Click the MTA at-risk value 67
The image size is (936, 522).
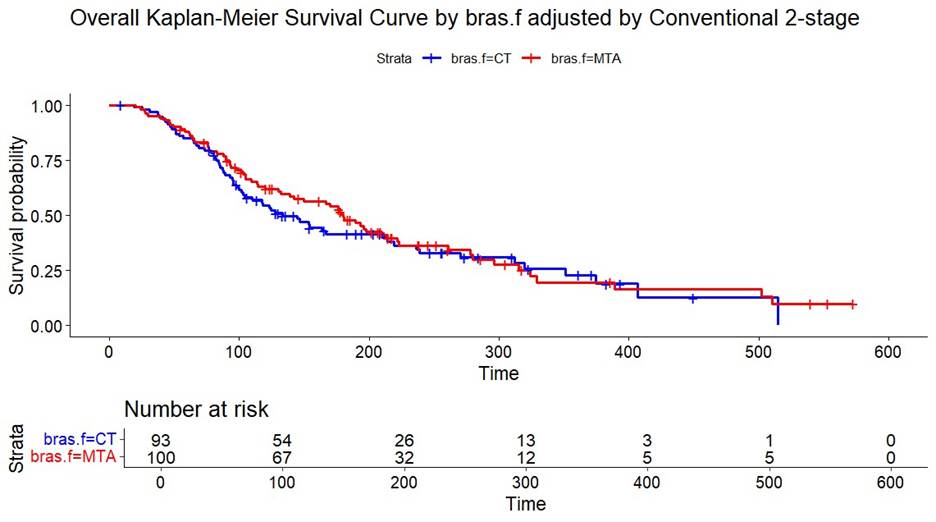282,457
